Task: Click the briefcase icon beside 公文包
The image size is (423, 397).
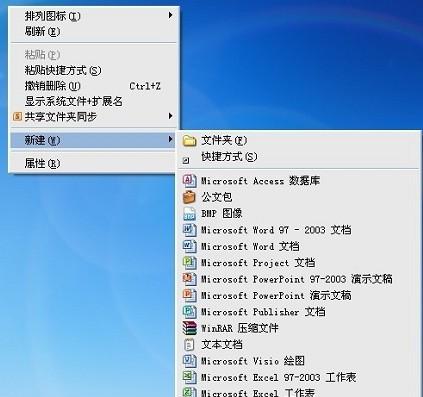Action: coord(189,197)
